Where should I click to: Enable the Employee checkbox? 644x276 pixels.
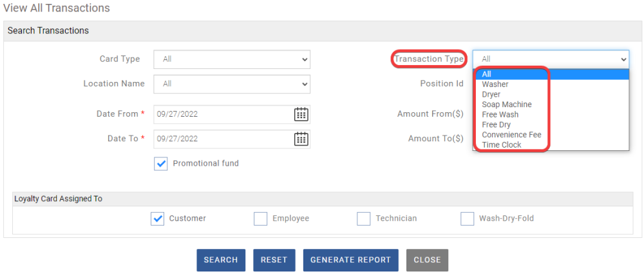[261, 219]
